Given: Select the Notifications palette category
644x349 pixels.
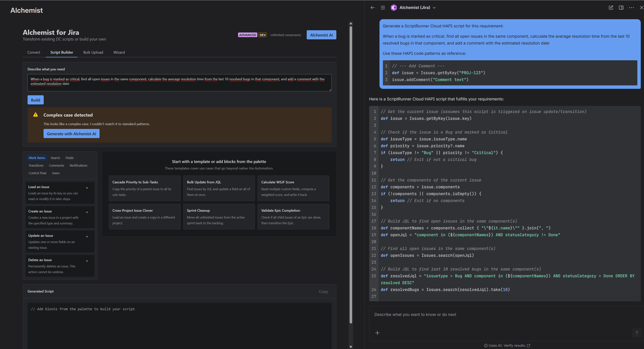Looking at the screenshot, I should pos(78,165).
